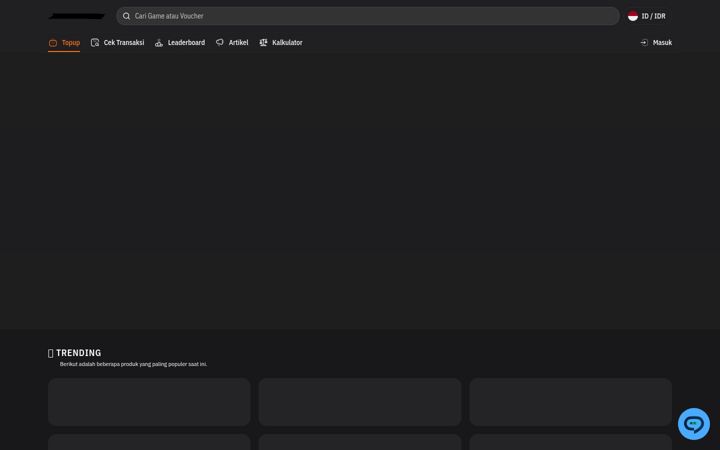720x450 pixels.
Task: Click the magnifier icon in search bar
Action: coord(126,16)
